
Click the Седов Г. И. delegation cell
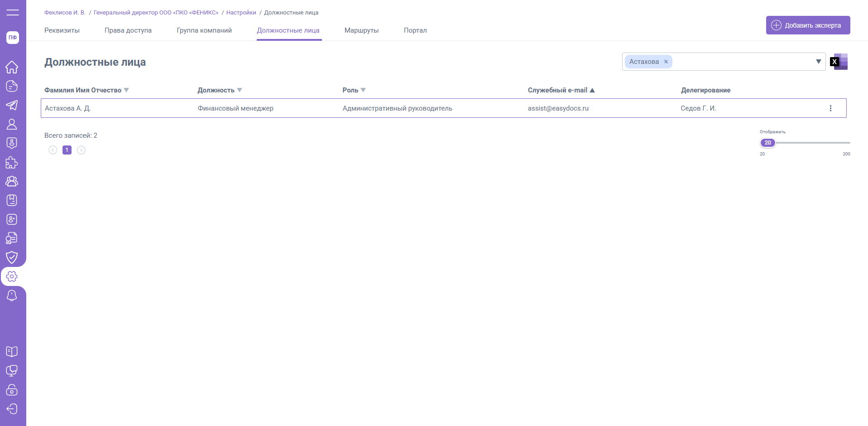(x=698, y=108)
